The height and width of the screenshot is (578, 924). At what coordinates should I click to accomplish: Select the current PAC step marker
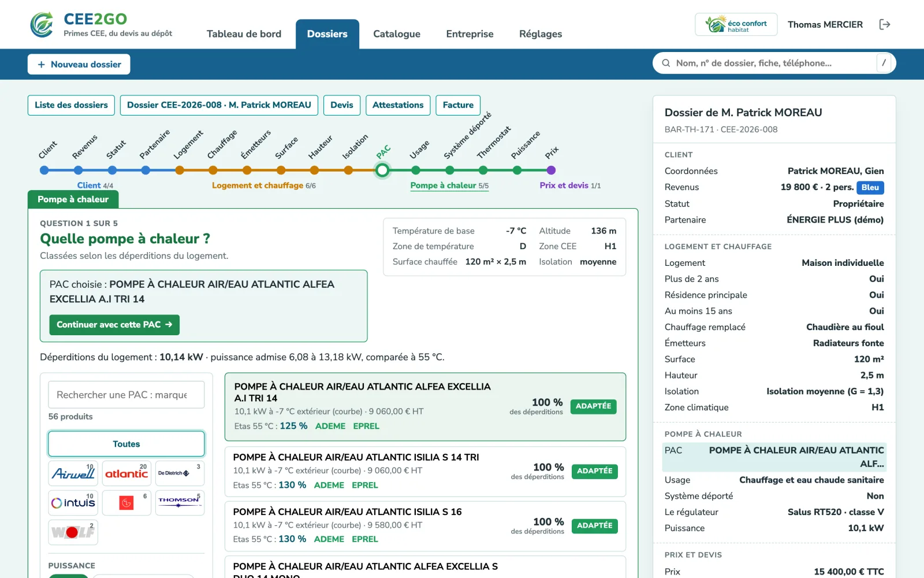pyautogui.click(x=382, y=170)
